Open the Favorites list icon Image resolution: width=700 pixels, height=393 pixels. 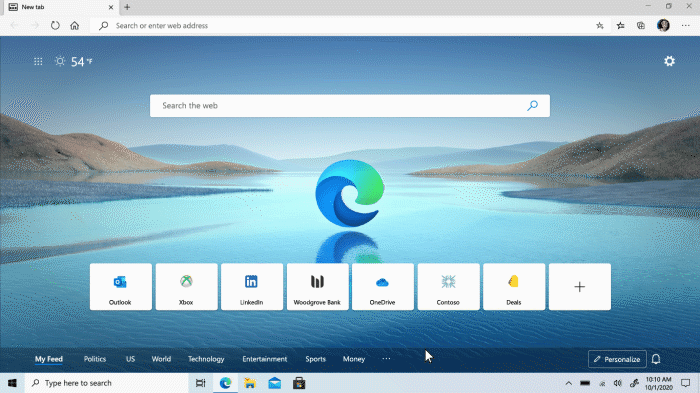tap(621, 25)
